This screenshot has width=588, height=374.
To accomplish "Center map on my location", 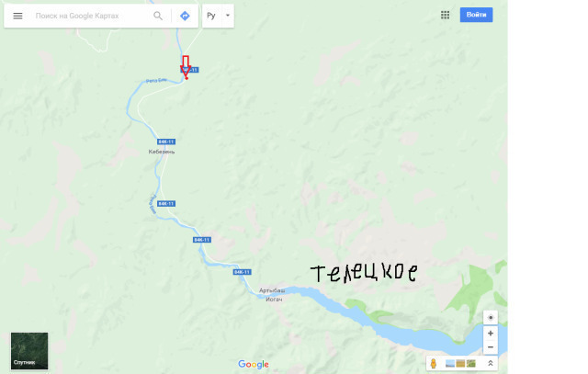I will coord(491,318).
